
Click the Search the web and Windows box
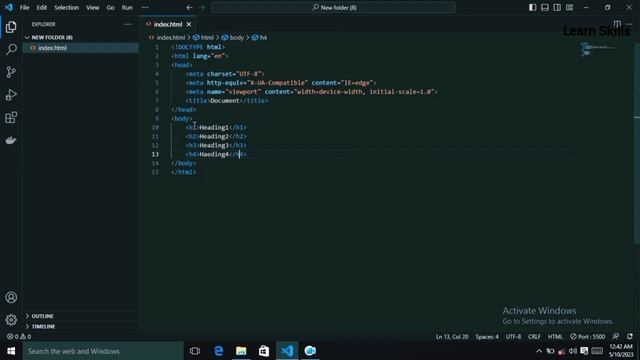tap(103, 351)
